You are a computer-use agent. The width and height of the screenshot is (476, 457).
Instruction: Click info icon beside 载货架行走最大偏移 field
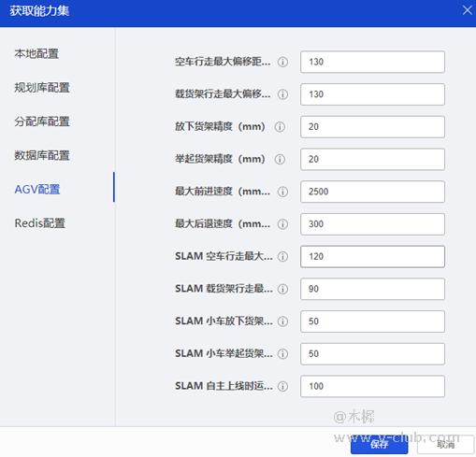282,94
